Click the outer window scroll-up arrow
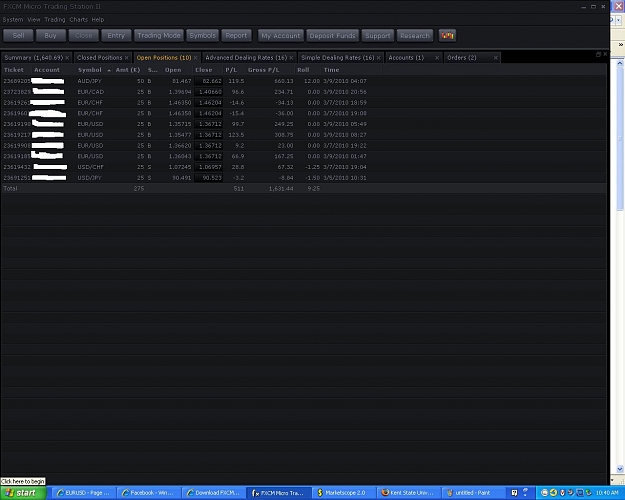 (620, 63)
